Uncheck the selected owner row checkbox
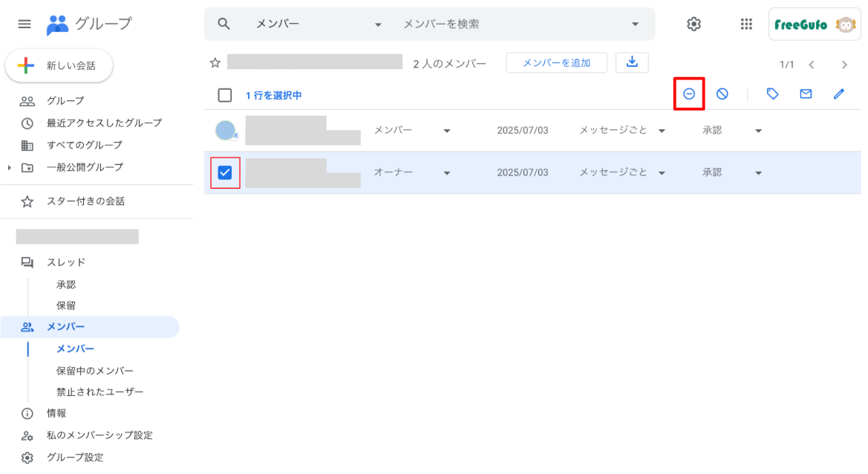Screen dimensions: 868x474 [225, 173]
